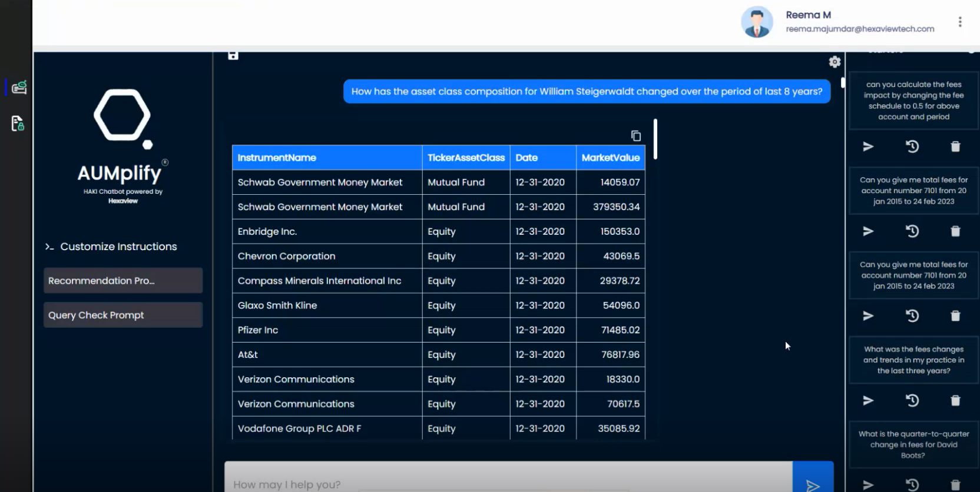The height and width of the screenshot is (492, 980).
Task: Open the chatbot icon in left sidebar
Action: (19, 88)
